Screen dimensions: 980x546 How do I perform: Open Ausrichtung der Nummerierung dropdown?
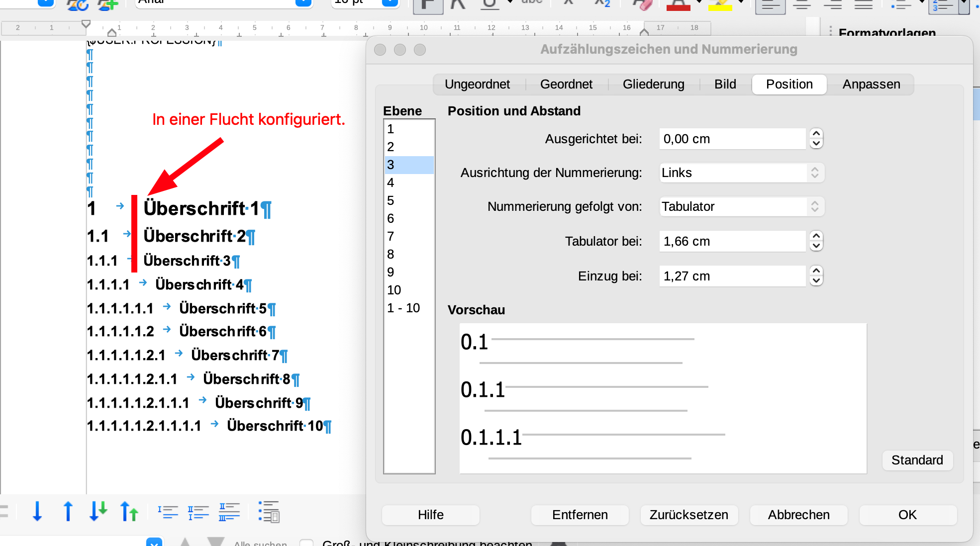tap(741, 173)
